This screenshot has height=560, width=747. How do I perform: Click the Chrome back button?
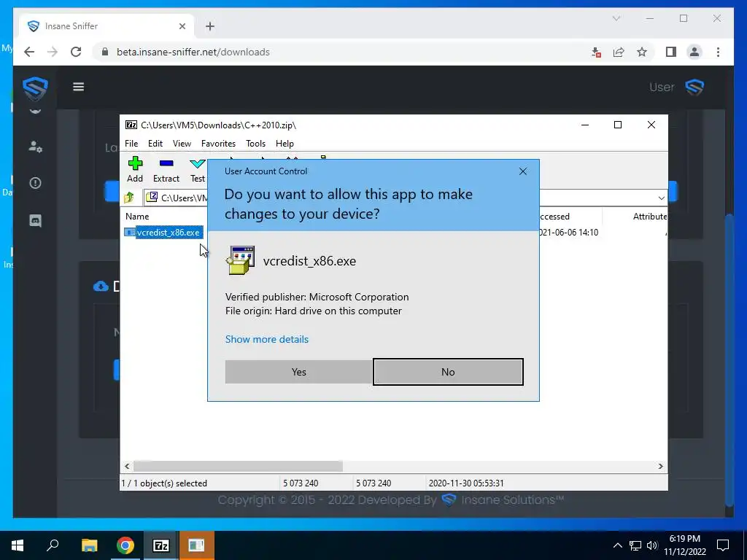pos(29,52)
